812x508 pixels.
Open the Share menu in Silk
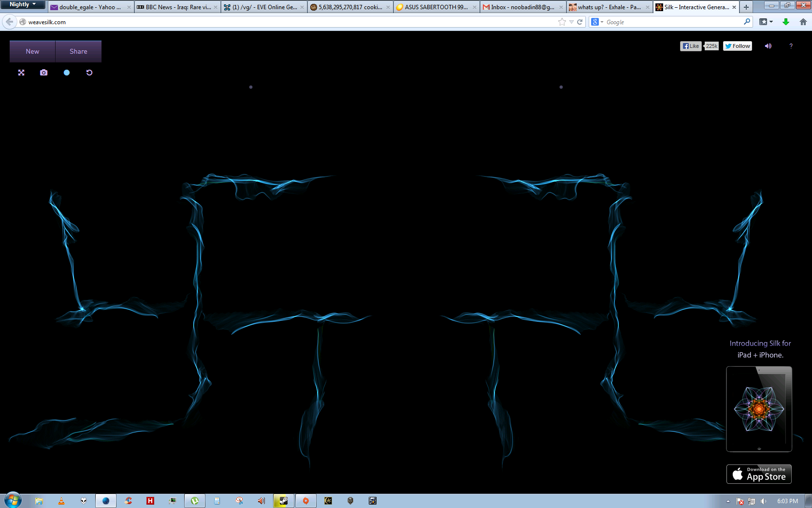click(x=78, y=52)
